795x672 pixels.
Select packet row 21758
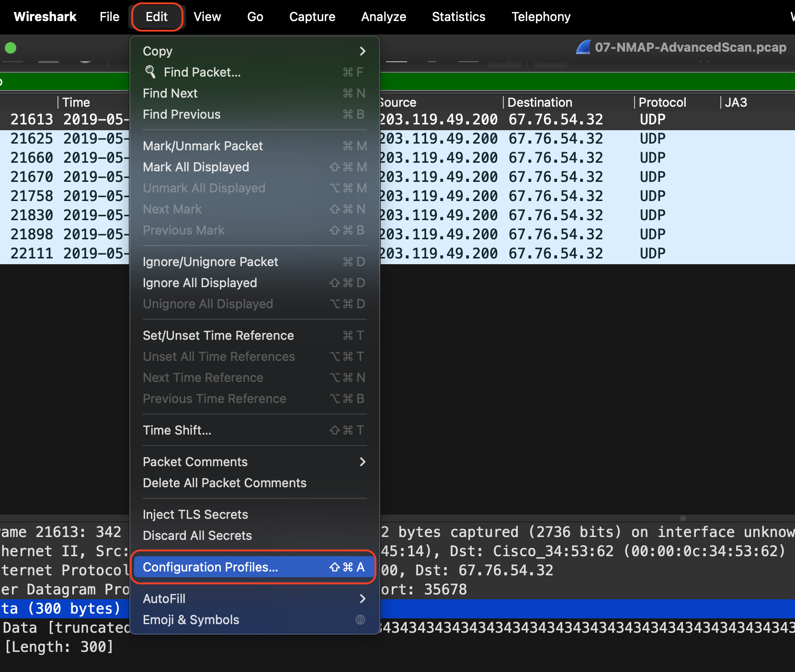click(397, 197)
